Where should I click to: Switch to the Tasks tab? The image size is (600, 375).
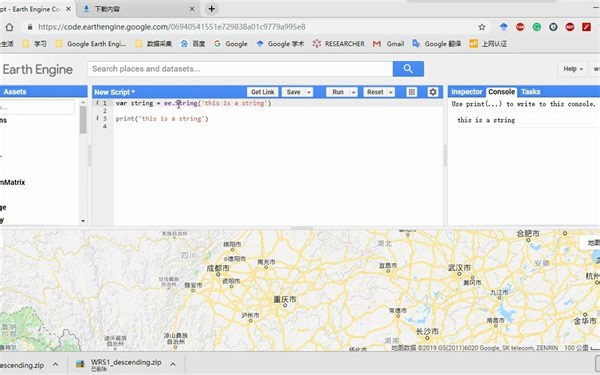pos(531,92)
